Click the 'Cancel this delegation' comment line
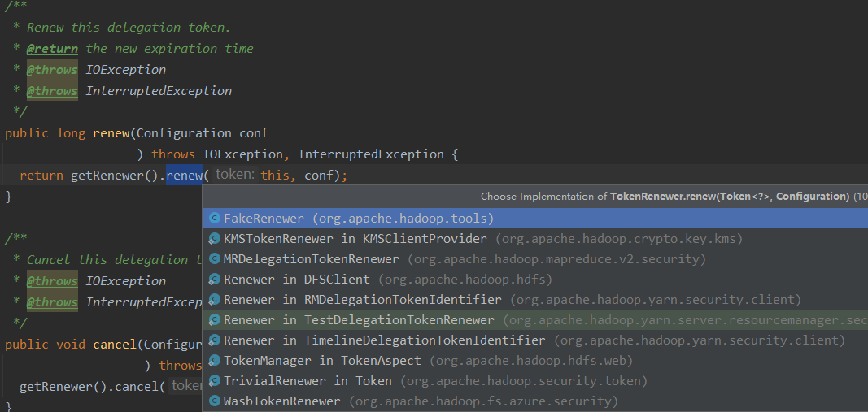 114,260
